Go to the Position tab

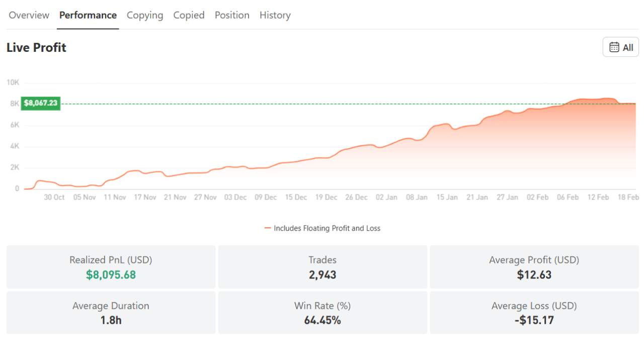pyautogui.click(x=232, y=15)
